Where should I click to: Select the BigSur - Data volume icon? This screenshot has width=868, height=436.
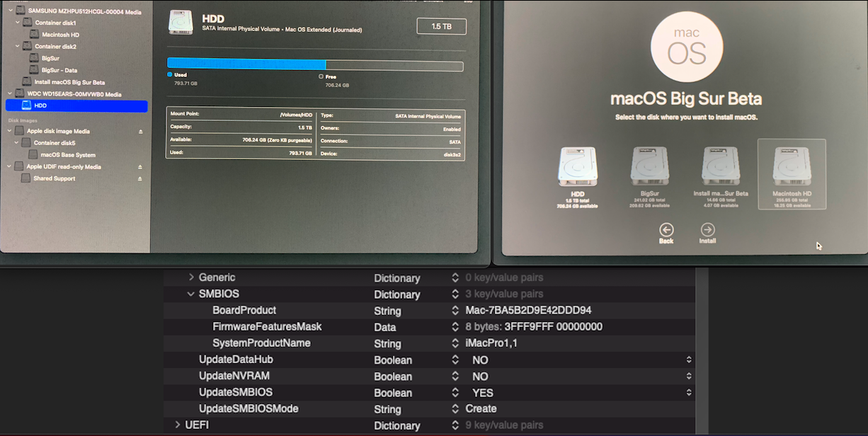(x=34, y=70)
